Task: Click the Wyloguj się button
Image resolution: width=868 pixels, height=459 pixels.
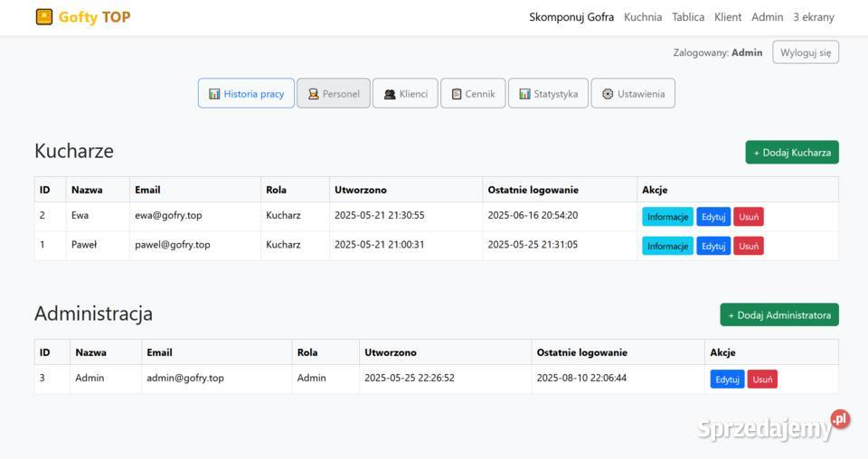Action: (806, 52)
